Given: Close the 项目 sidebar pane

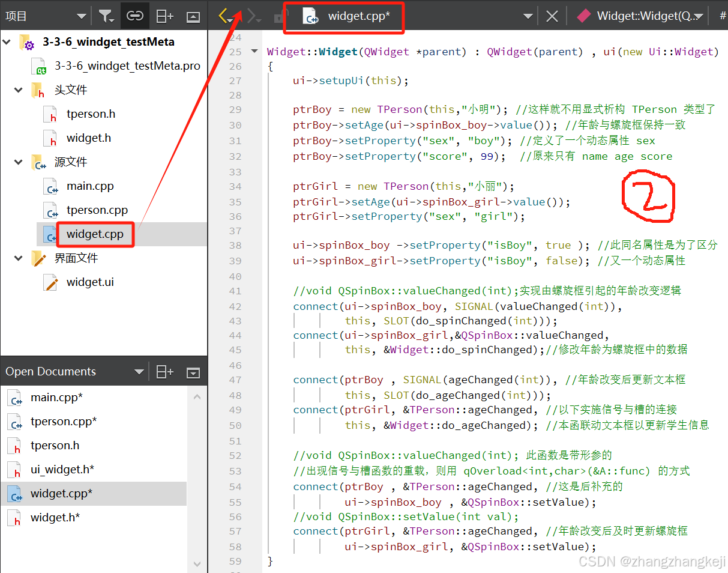Looking at the screenshot, I should [193, 17].
